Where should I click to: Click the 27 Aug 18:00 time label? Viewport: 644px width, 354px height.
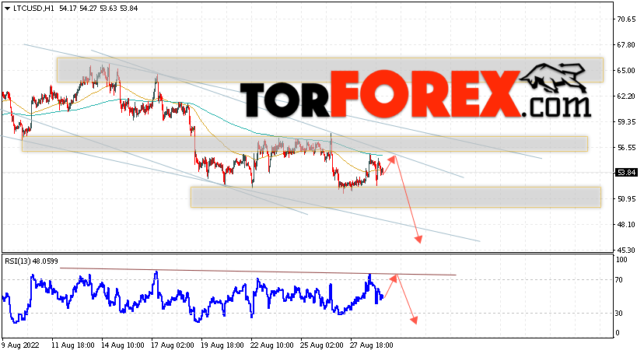click(x=372, y=345)
